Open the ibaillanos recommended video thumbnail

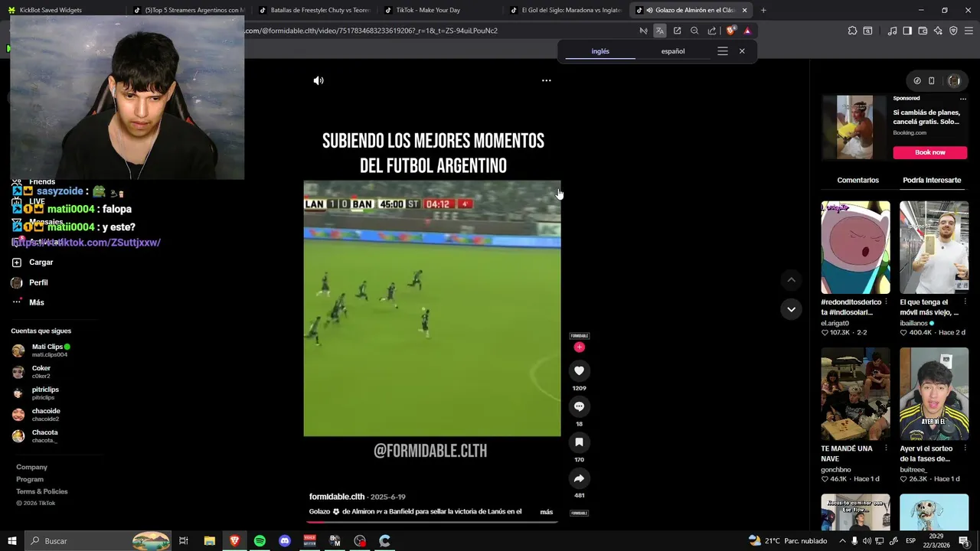(x=934, y=247)
